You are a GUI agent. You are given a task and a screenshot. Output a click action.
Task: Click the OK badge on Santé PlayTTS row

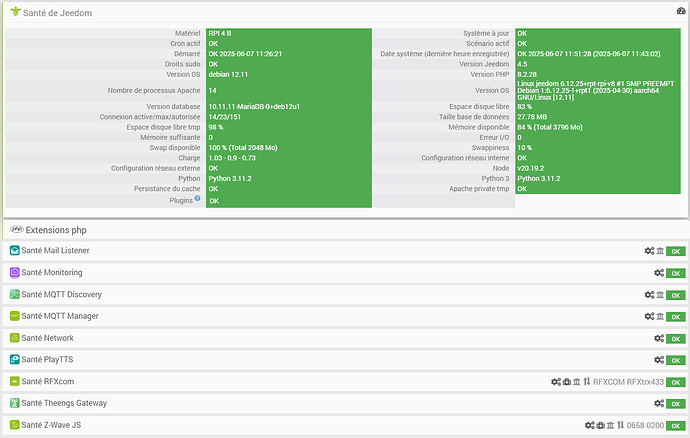675,360
